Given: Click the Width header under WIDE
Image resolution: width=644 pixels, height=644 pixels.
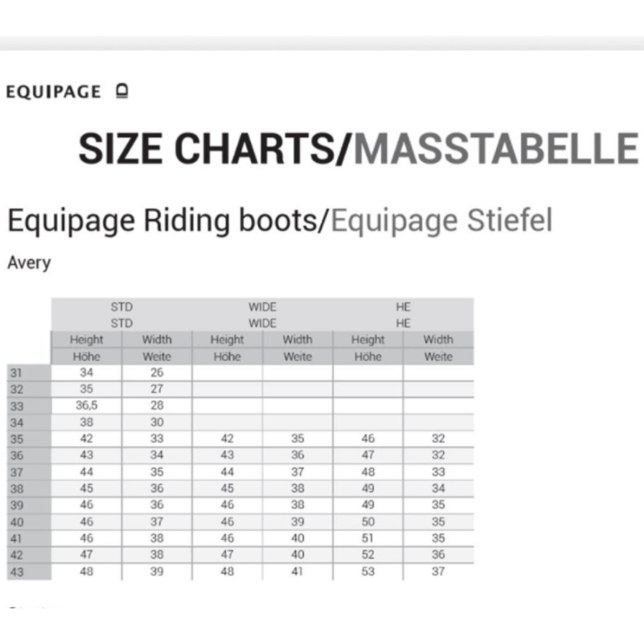Looking at the screenshot, I should (x=297, y=339).
